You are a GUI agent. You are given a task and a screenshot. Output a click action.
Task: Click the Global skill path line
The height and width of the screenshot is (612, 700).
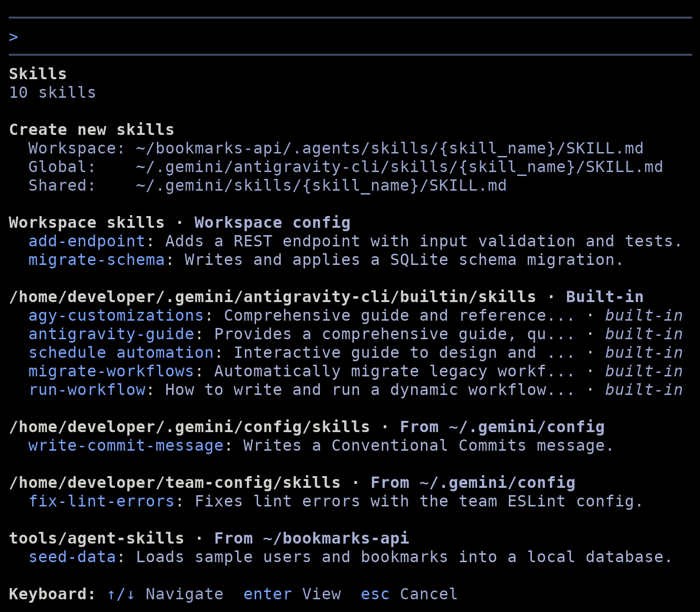[346, 167]
